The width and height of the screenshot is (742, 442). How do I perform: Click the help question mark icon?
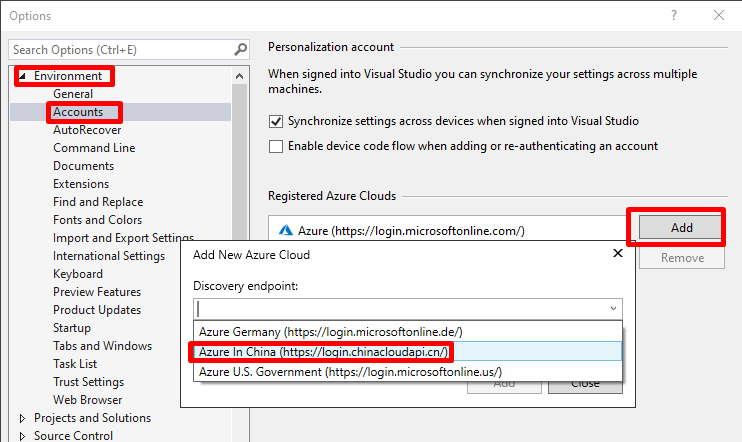(x=674, y=15)
